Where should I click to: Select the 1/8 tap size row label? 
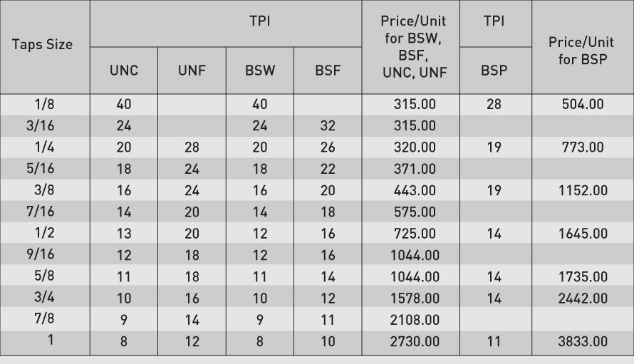click(44, 105)
